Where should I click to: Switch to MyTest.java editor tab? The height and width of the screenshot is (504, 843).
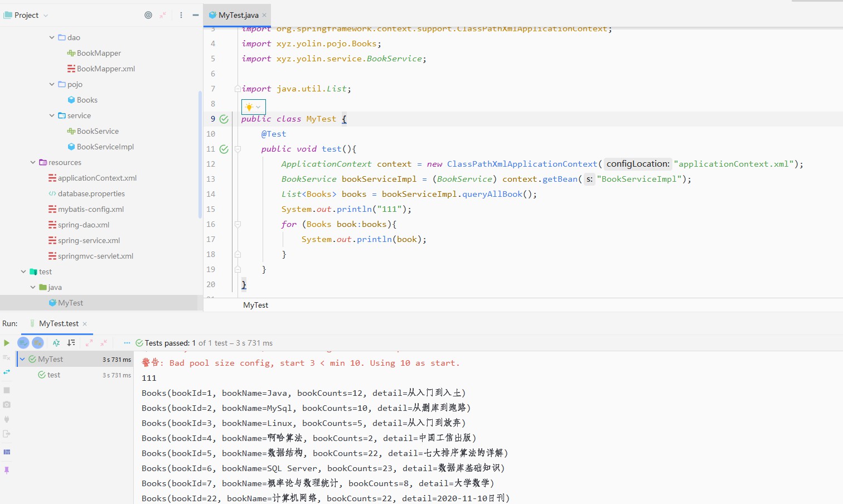[x=238, y=15]
